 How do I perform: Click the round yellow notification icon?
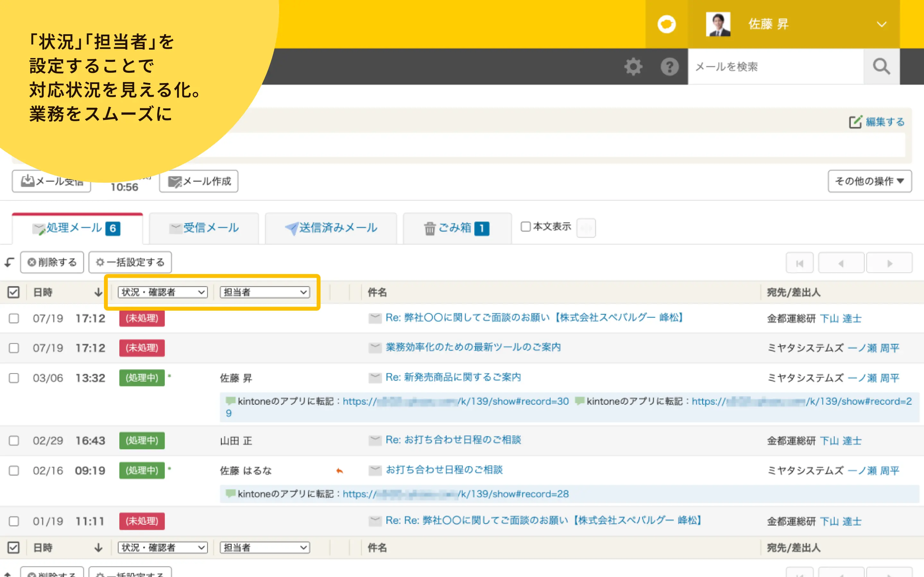click(666, 24)
